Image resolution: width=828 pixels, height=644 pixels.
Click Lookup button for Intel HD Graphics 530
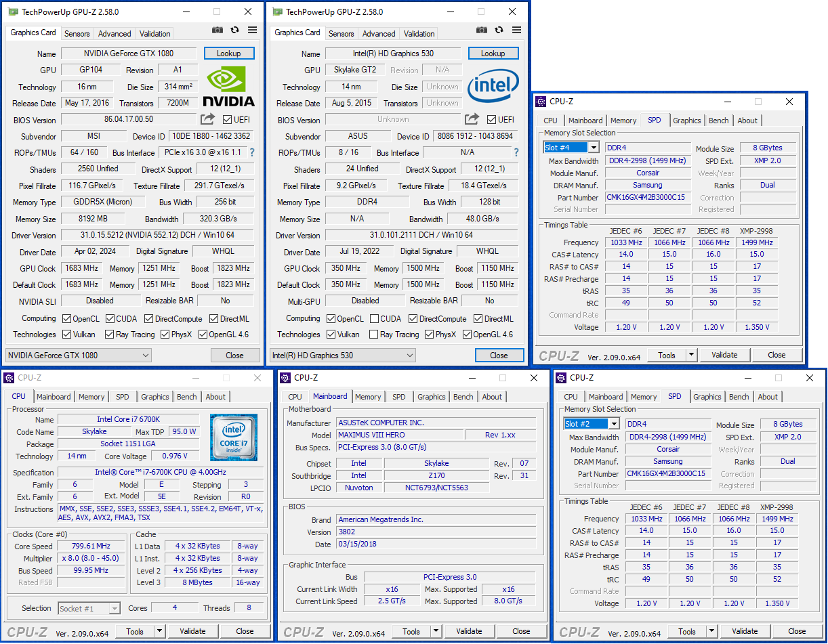[493, 53]
